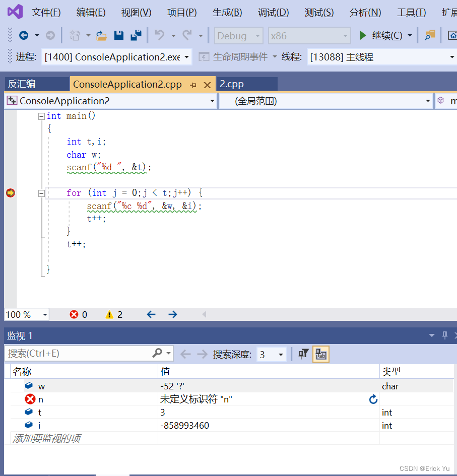Viewport: 457px width, 476px height.
Task: Open the 调试(D) menu
Action: coord(273,13)
